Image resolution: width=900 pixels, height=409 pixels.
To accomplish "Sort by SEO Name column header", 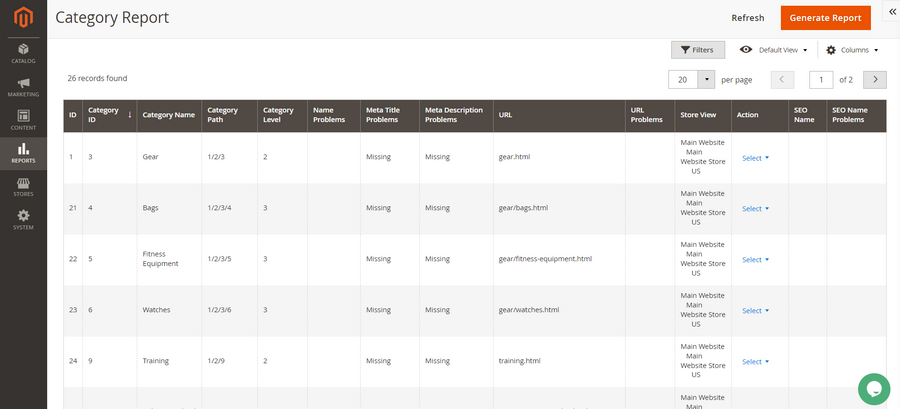I will 808,115.
